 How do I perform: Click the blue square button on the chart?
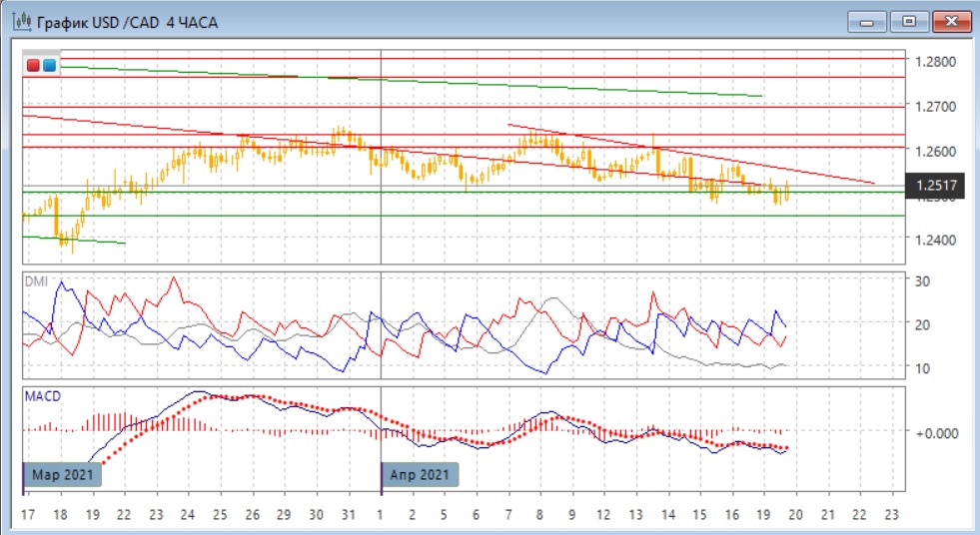tap(49, 66)
